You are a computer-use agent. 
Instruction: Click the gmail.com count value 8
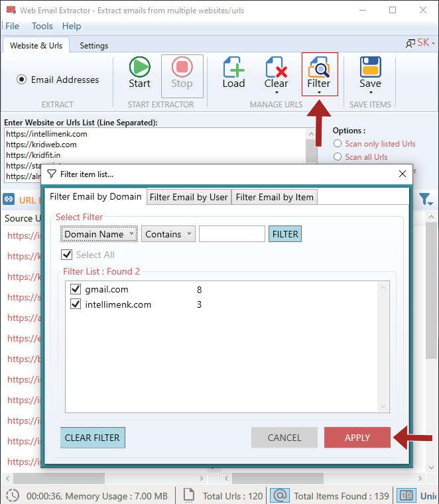(199, 290)
